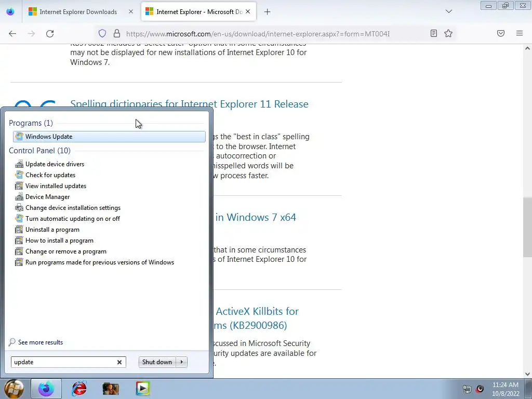The height and width of the screenshot is (399, 532).
Task: Bookmark this page with the star
Action: coord(448,33)
